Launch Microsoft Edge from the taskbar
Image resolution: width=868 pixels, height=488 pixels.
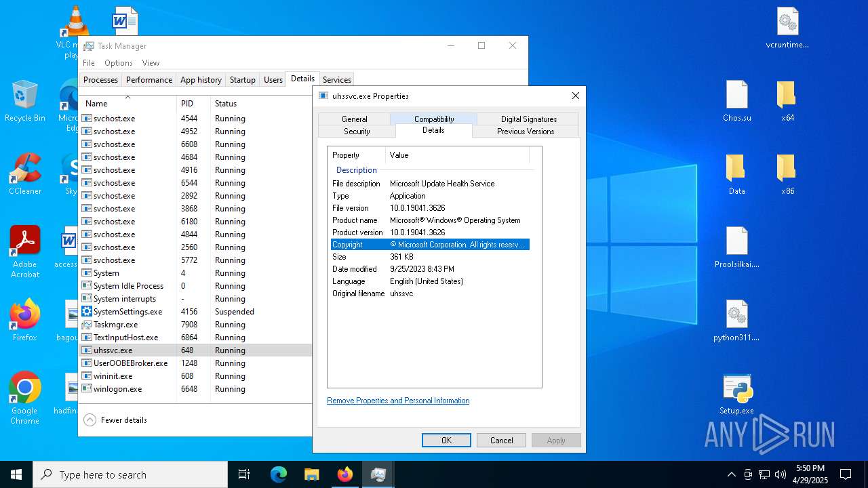279,474
